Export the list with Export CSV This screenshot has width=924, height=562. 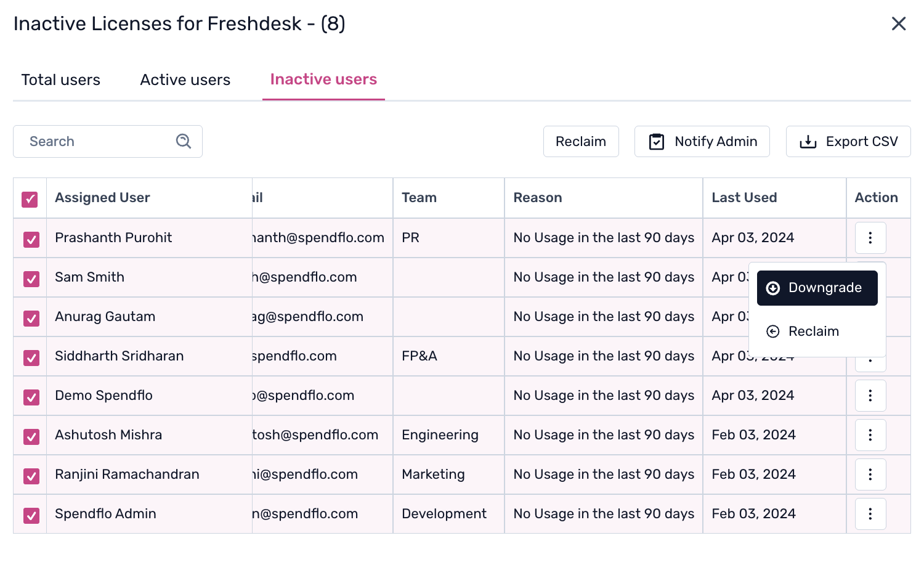click(848, 141)
